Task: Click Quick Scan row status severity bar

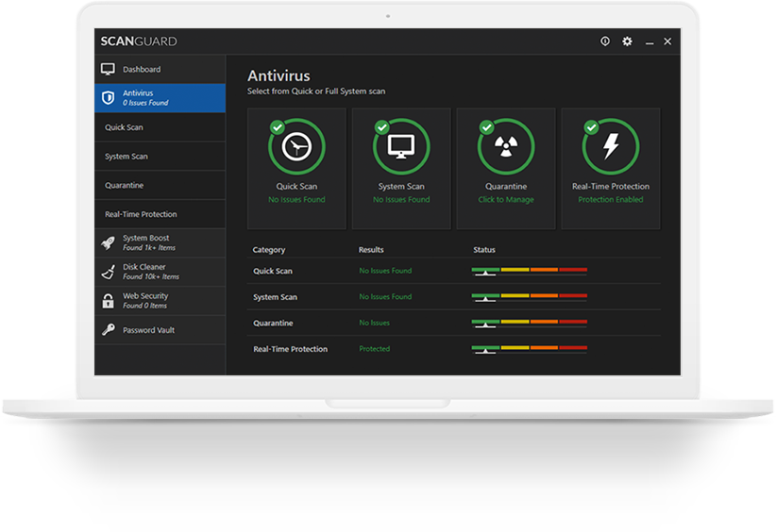Action: point(529,271)
